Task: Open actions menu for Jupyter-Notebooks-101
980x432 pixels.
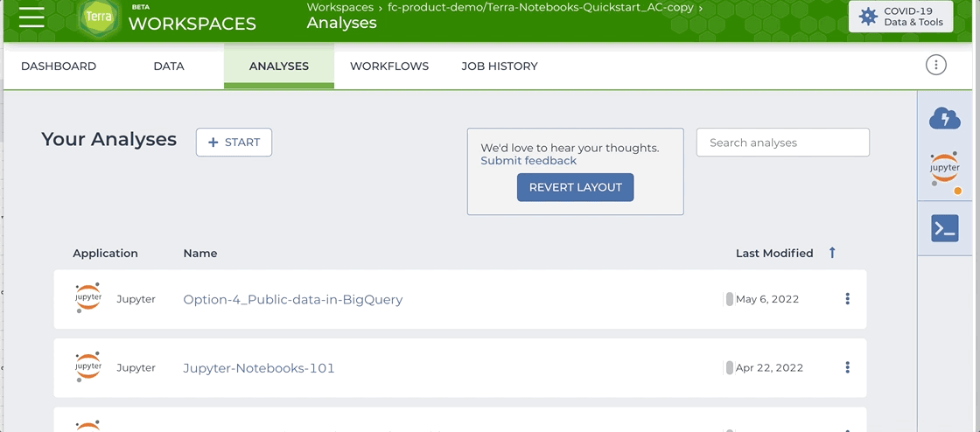Action: (848, 367)
